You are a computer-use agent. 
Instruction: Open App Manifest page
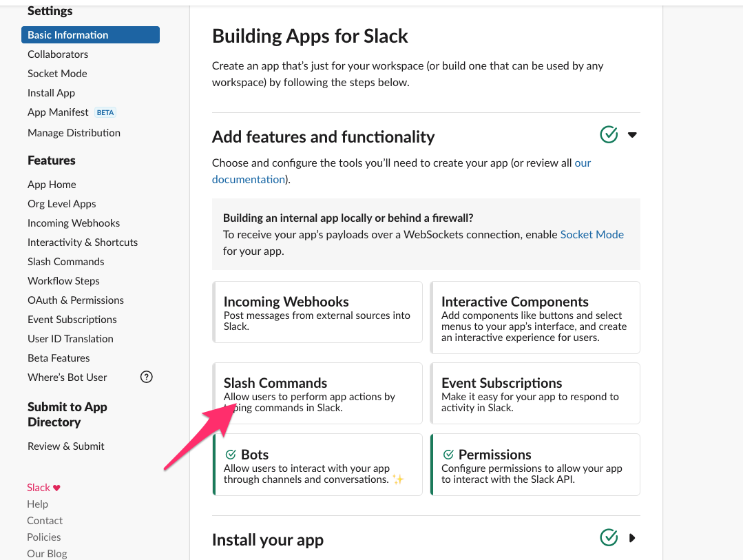point(58,112)
